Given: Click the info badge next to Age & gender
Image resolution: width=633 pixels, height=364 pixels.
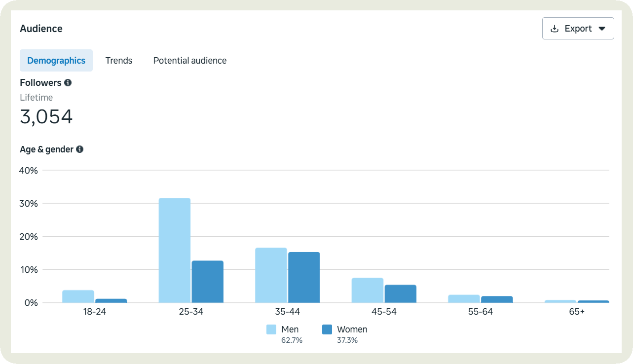Looking at the screenshot, I should coord(79,149).
